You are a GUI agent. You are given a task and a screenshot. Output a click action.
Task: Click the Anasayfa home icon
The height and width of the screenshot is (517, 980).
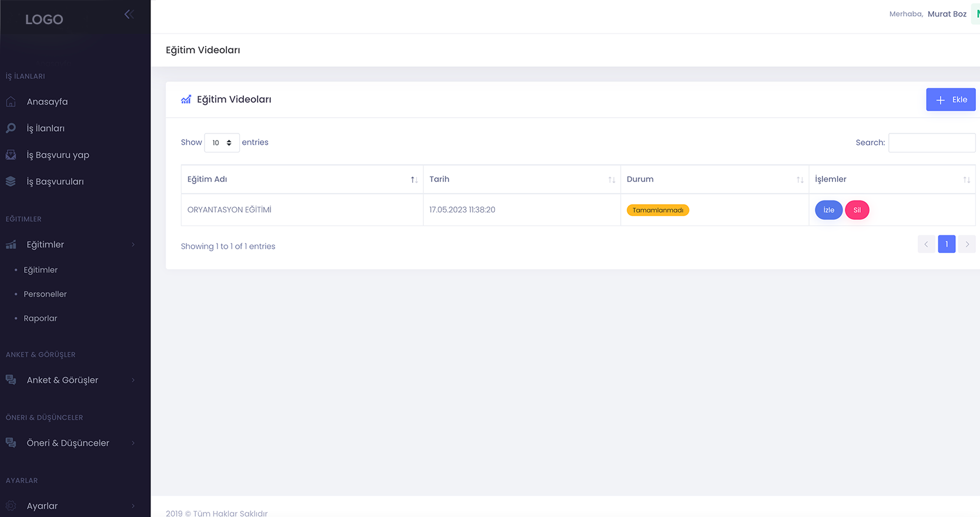(11, 102)
